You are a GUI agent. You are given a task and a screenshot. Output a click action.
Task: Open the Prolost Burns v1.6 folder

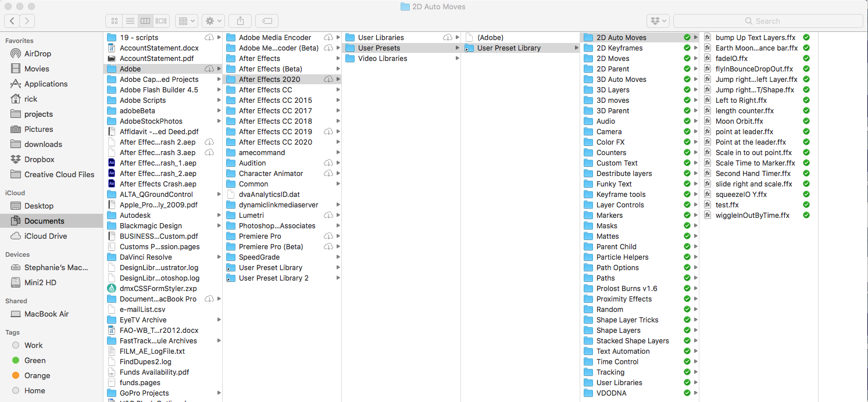click(627, 288)
